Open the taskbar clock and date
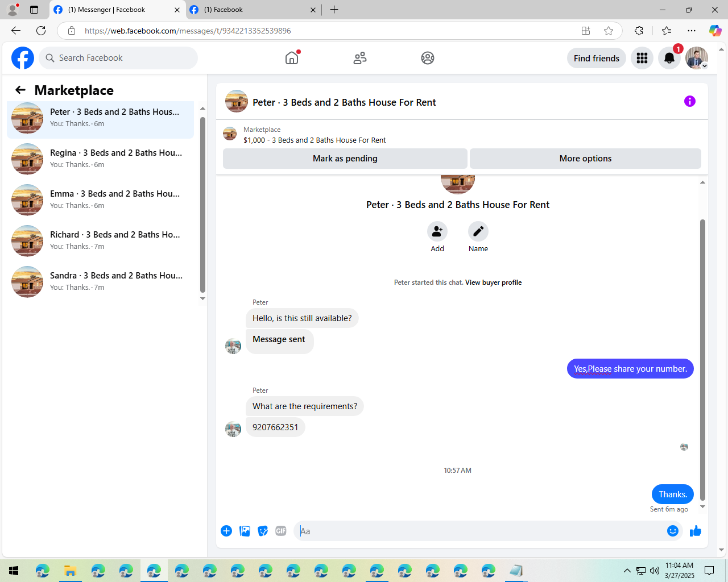The height and width of the screenshot is (582, 728). (x=680, y=571)
